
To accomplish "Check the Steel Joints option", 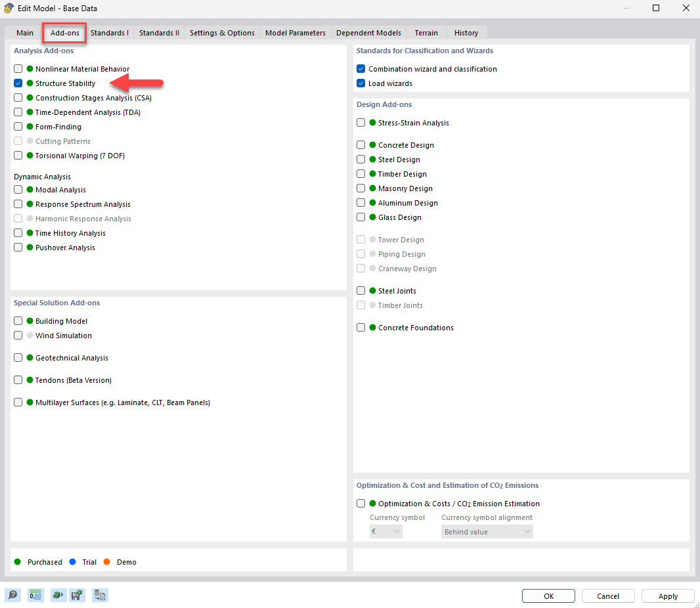I will point(361,291).
